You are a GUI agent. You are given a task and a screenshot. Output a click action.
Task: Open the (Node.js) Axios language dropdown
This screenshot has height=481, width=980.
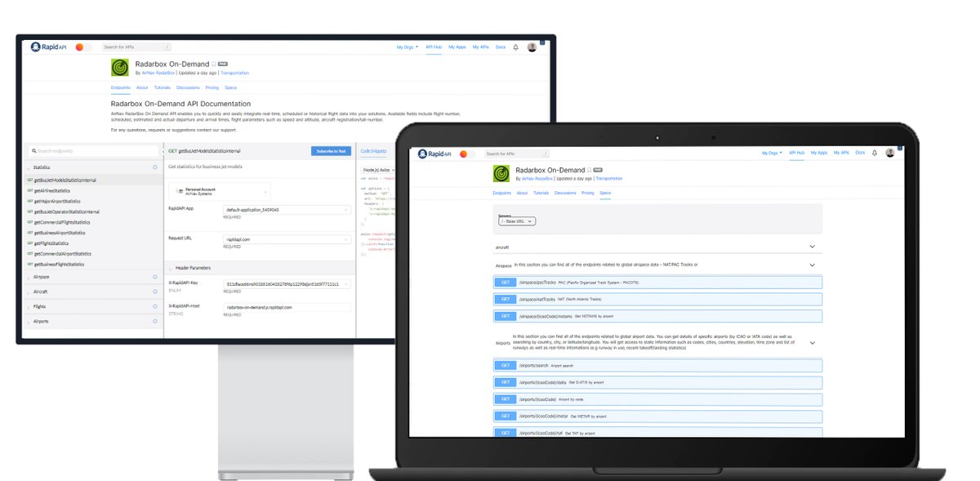tap(376, 170)
